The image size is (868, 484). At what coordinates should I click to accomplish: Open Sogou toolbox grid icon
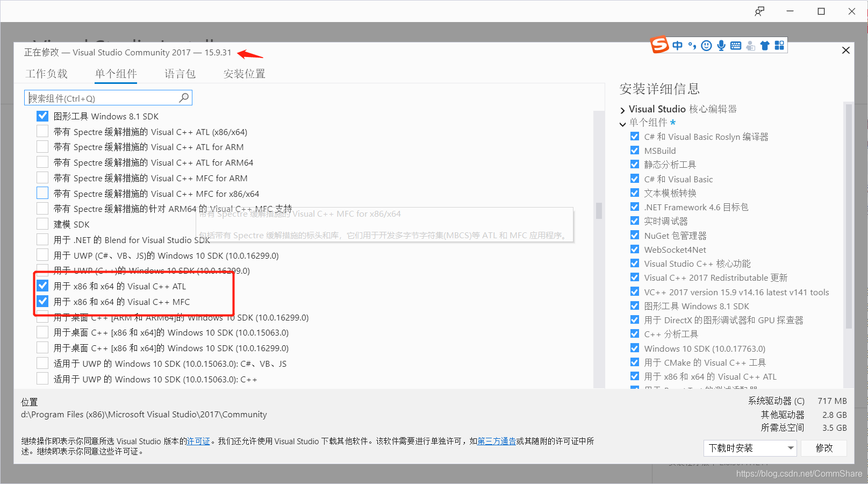[779, 46]
